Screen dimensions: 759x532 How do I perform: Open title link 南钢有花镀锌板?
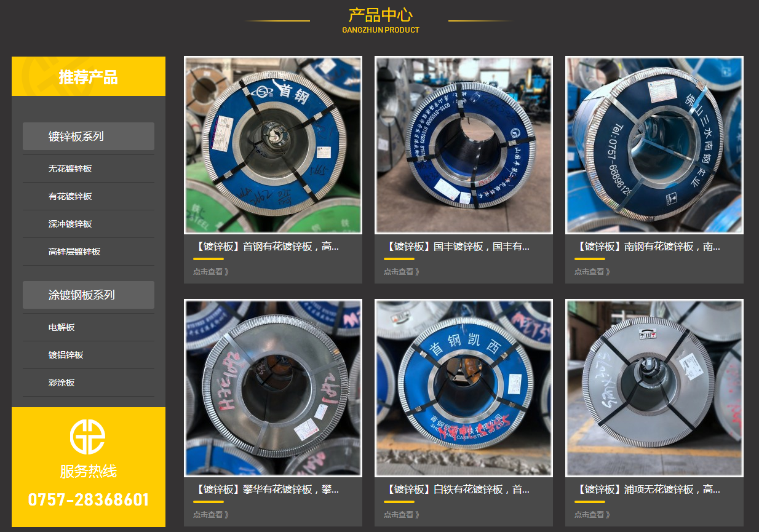[648, 247]
